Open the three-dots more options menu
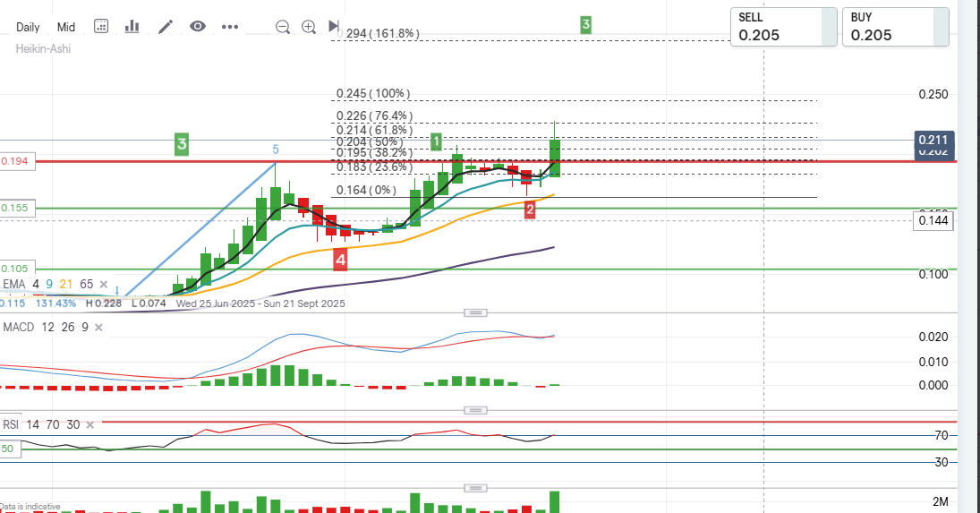Viewport: 980px width, 513px height. tap(230, 27)
